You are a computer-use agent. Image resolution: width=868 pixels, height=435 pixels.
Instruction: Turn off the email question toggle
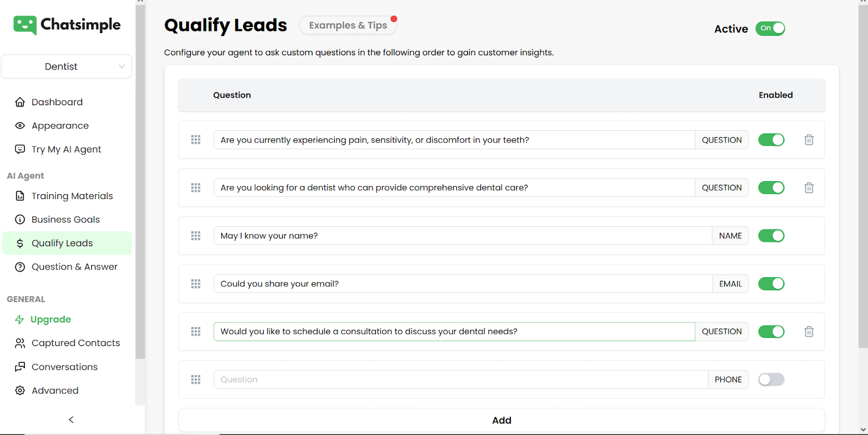pos(771,284)
